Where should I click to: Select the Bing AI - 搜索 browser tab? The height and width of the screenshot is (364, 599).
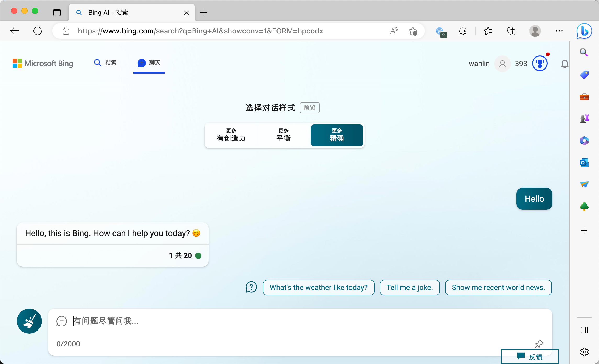point(132,13)
